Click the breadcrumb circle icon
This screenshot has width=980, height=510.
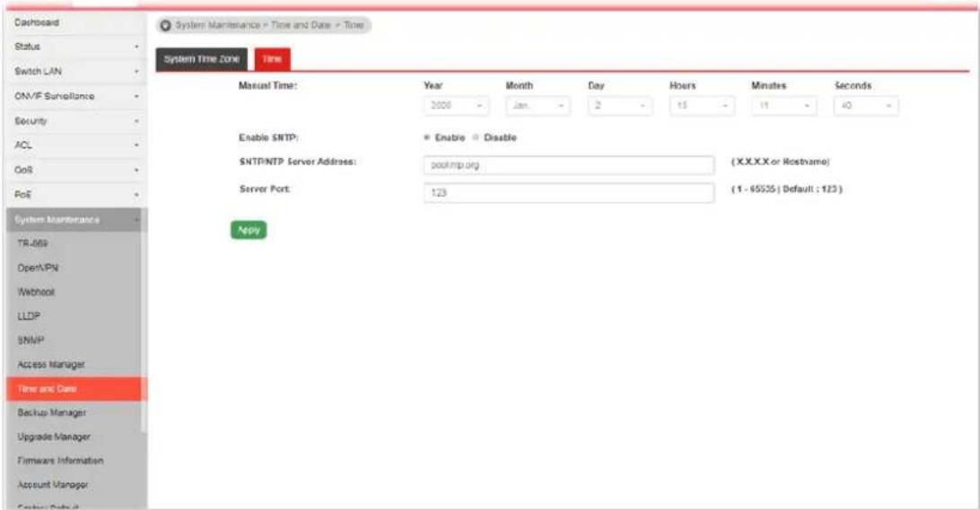coord(166,26)
